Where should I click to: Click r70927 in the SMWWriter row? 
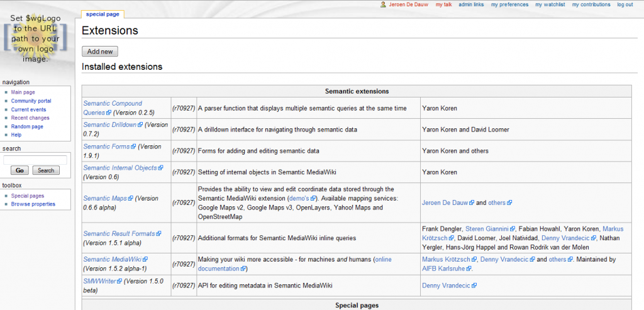coord(184,285)
